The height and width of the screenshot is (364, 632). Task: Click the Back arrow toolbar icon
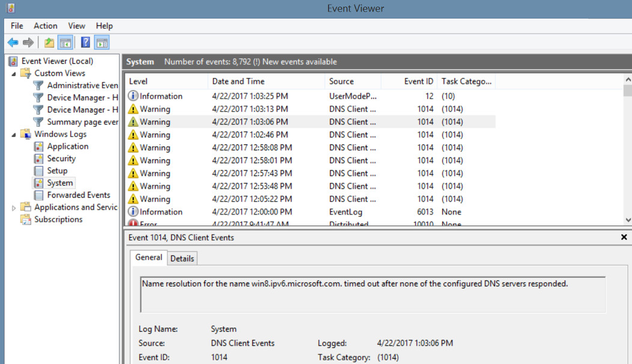tap(13, 42)
